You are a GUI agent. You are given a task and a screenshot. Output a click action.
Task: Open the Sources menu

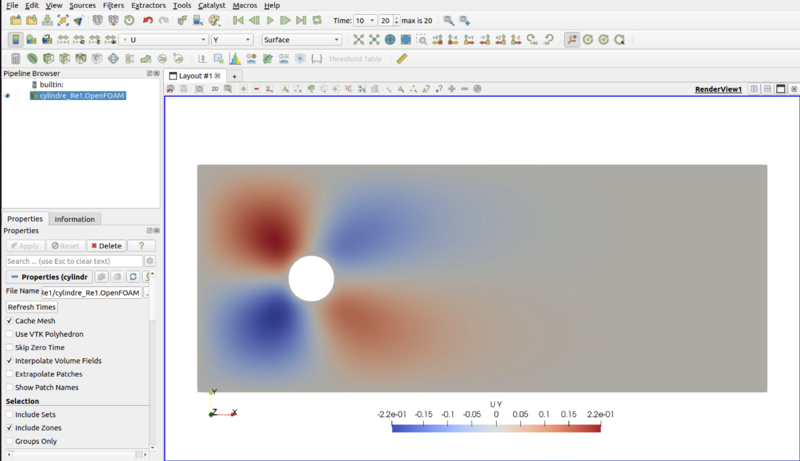(83, 5)
